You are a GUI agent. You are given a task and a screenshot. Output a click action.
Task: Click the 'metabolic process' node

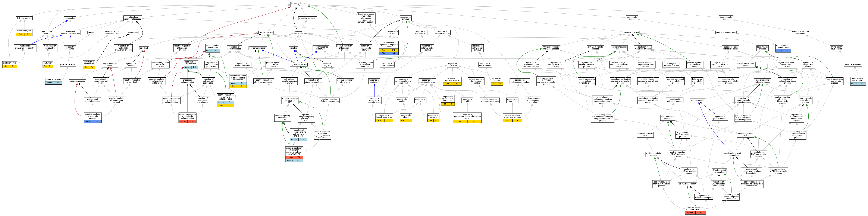tap(630, 33)
